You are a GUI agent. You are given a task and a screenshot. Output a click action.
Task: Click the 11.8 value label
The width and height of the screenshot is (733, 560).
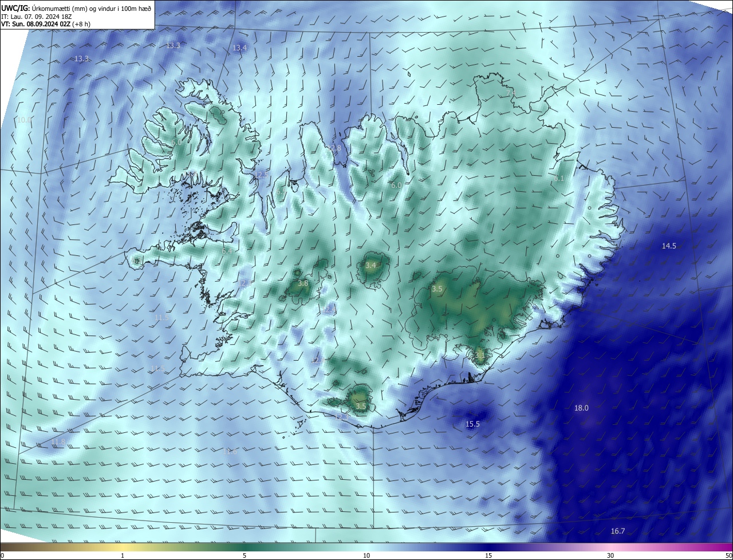pos(58,441)
